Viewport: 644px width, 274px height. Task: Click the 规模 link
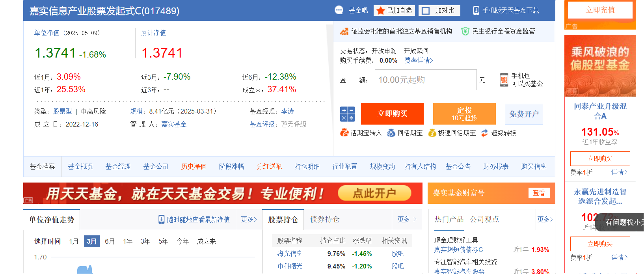[x=137, y=111]
